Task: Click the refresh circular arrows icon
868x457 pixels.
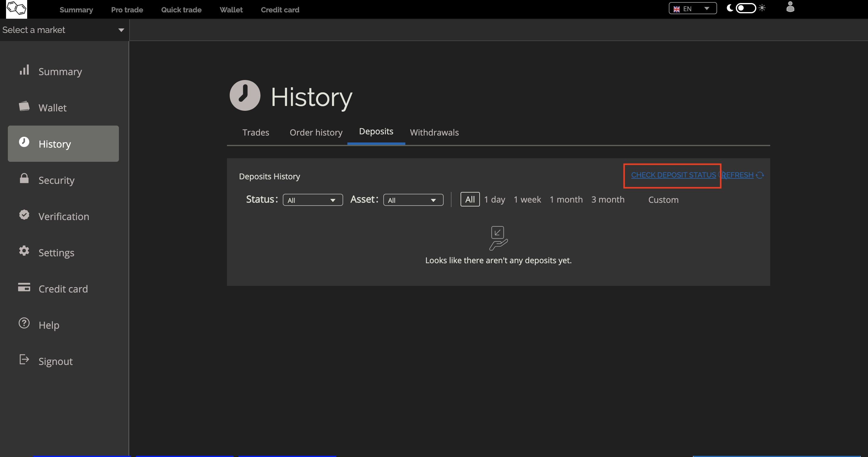Action: tap(760, 175)
